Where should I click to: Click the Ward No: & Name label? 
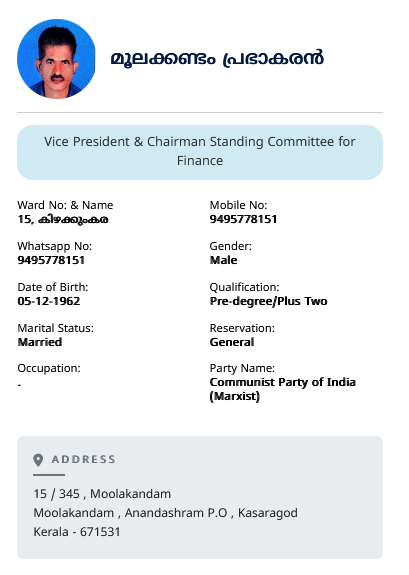[x=65, y=205]
